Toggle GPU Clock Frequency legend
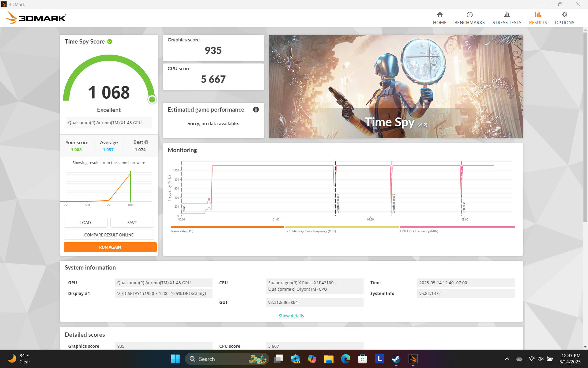Viewport: 588px width, 368px height. coord(419,231)
